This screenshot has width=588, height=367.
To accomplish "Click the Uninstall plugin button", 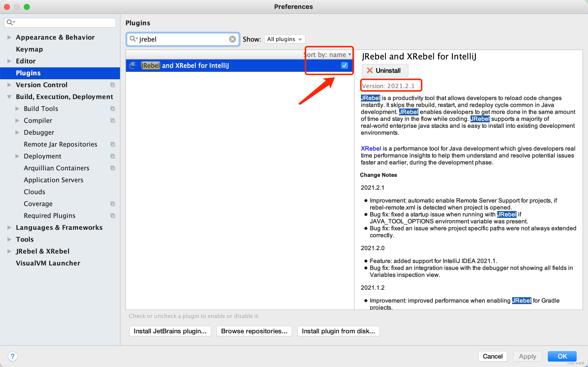I will coord(385,71).
